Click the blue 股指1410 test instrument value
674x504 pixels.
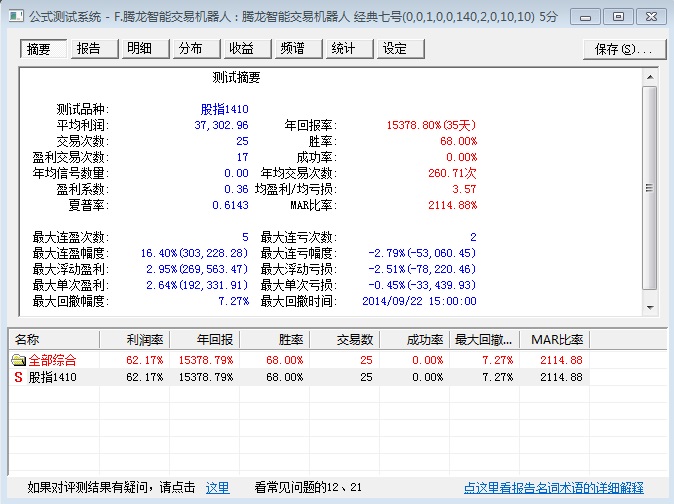(x=224, y=109)
